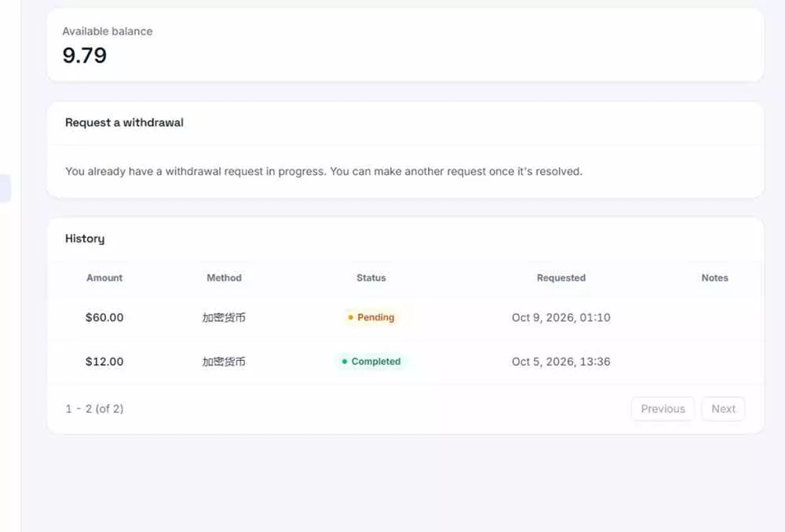Click the Oct 9, 2026, 01:10 date
785x532 pixels.
(560, 317)
